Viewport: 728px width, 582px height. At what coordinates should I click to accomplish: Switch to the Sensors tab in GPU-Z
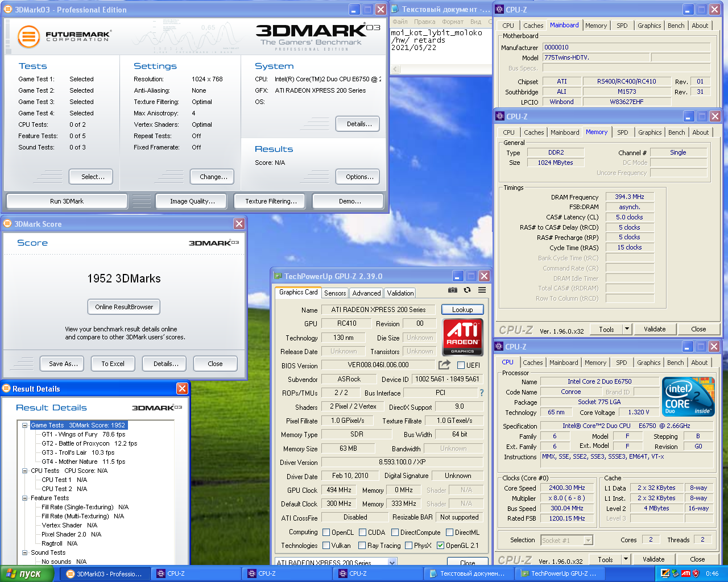pyautogui.click(x=335, y=293)
